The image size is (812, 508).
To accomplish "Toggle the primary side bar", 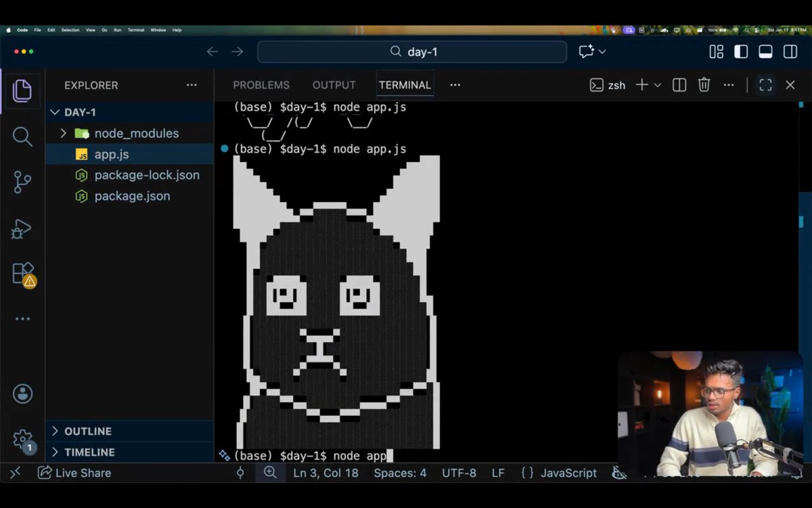I will click(742, 51).
